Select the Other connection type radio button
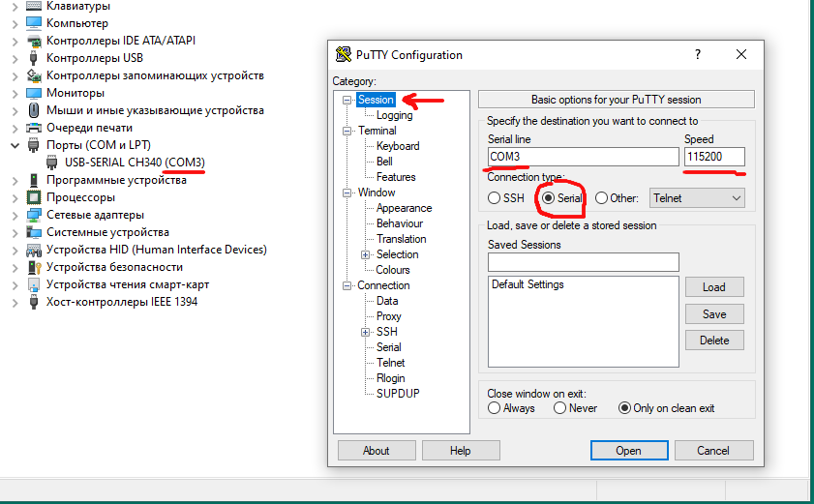814x504 pixels. (x=601, y=197)
